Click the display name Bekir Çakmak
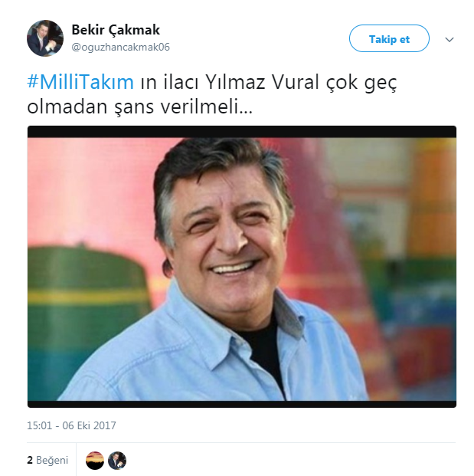This screenshot has width=474, height=476. 116,30
